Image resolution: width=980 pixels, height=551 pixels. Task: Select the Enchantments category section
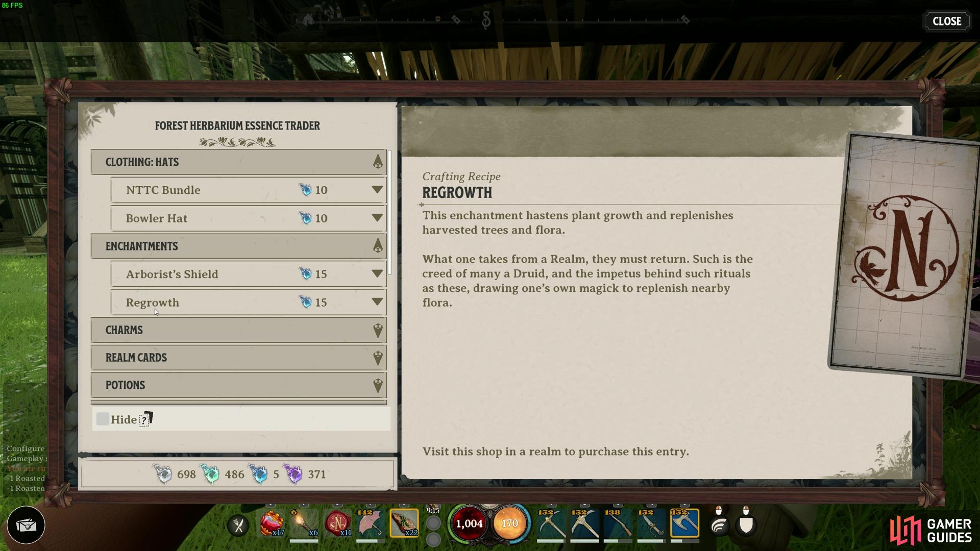pyautogui.click(x=238, y=245)
